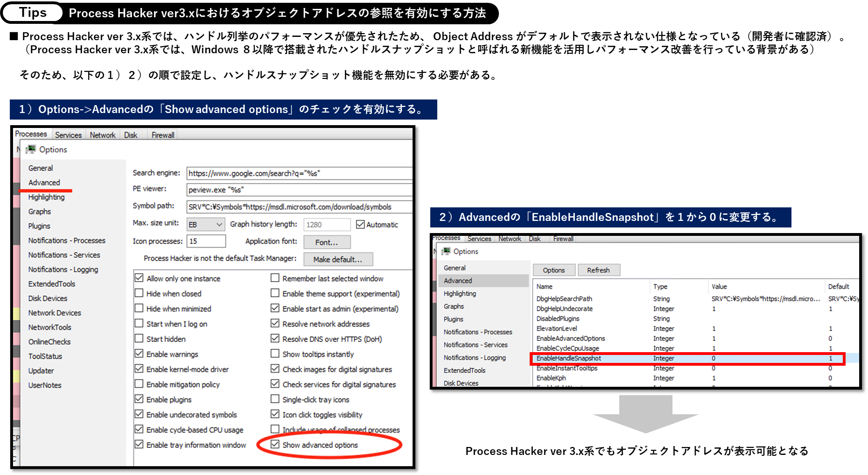Click the Make default... button
868x475 pixels.
338,259
